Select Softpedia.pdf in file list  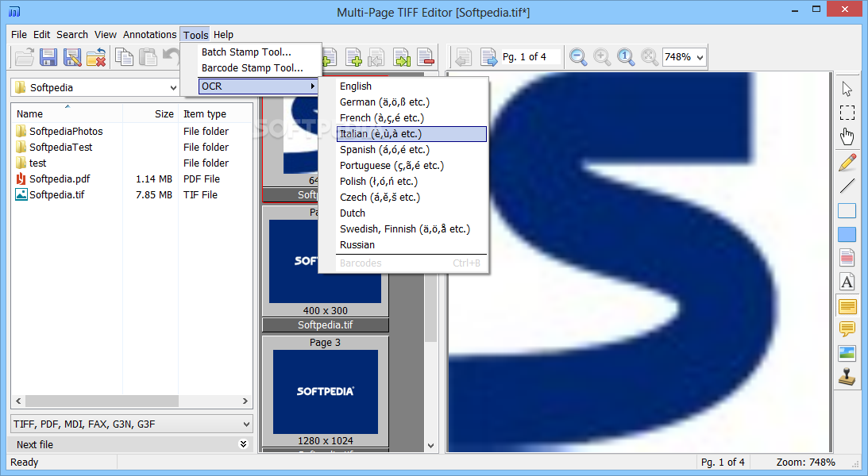(60, 178)
